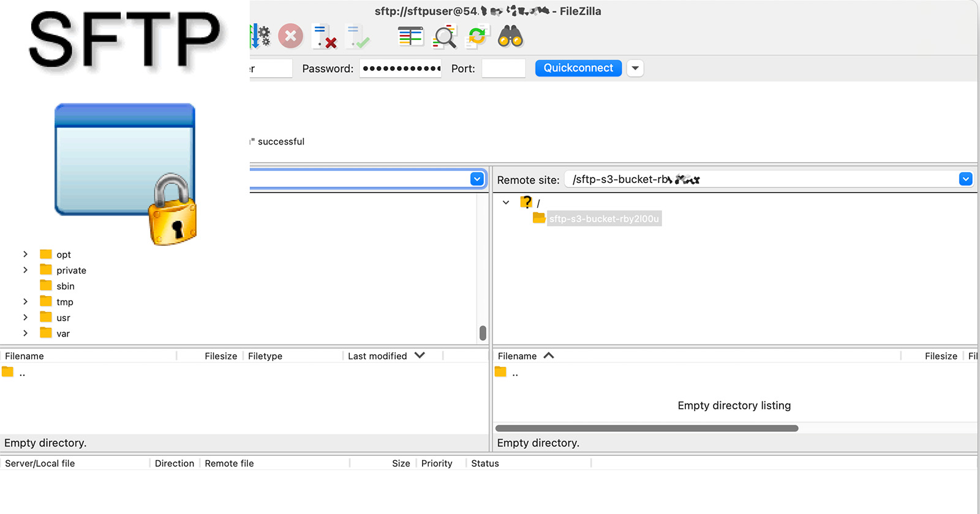Click the reconnect to server icon
The image size is (980, 514).
(x=357, y=37)
